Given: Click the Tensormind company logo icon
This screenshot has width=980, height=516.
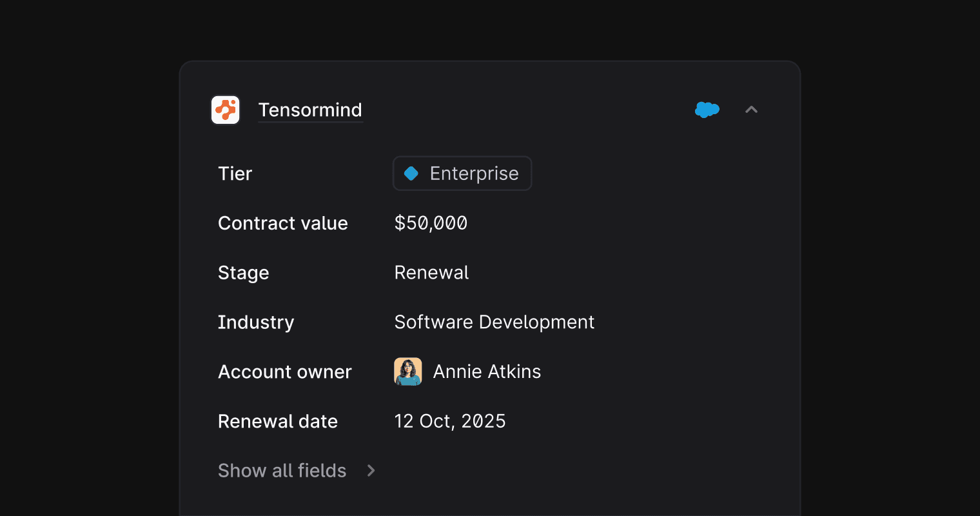Looking at the screenshot, I should [226, 110].
